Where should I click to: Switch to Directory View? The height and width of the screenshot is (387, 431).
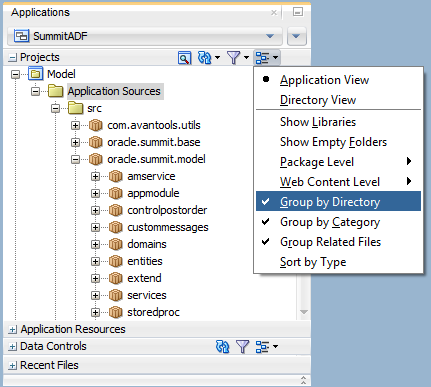pos(338,100)
